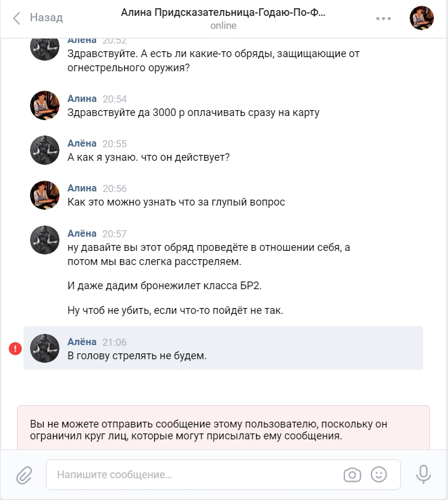
Task: Select message about 3000 р оплачивать на карту
Action: pos(193,112)
